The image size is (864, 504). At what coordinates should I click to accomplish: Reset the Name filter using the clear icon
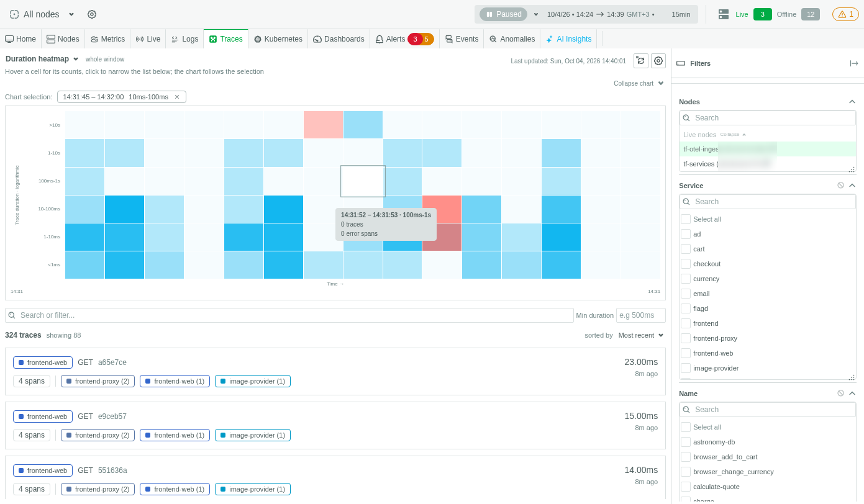click(840, 394)
